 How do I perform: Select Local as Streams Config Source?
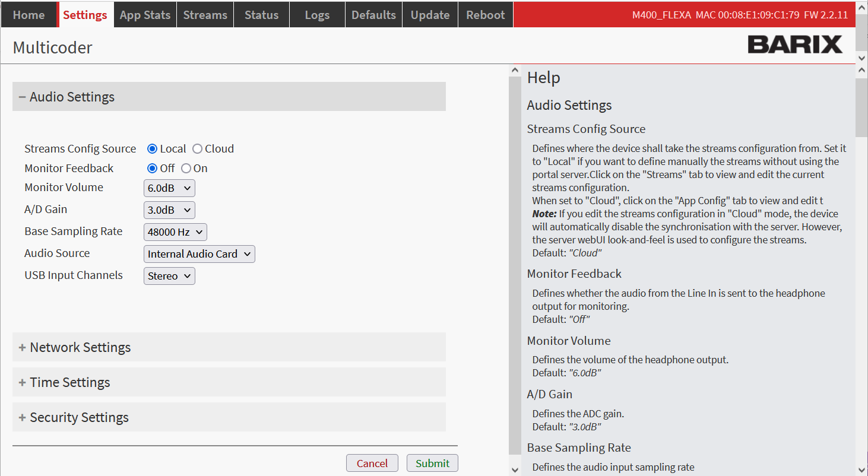click(153, 149)
